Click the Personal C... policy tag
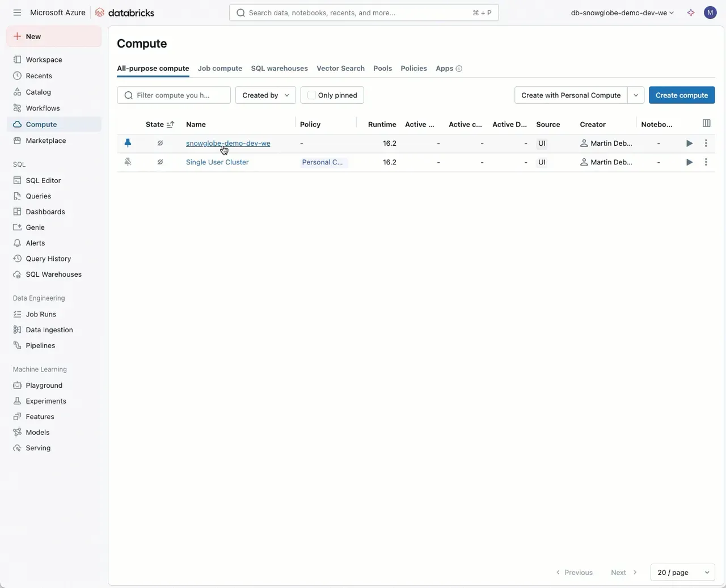Viewport: 726px width, 588px height. pyautogui.click(x=322, y=162)
